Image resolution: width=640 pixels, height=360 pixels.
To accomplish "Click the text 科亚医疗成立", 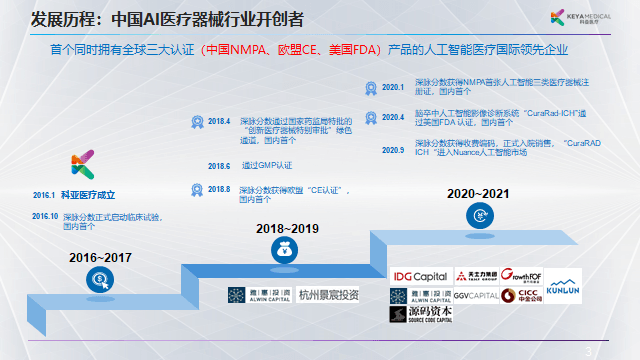I will coord(88,195).
